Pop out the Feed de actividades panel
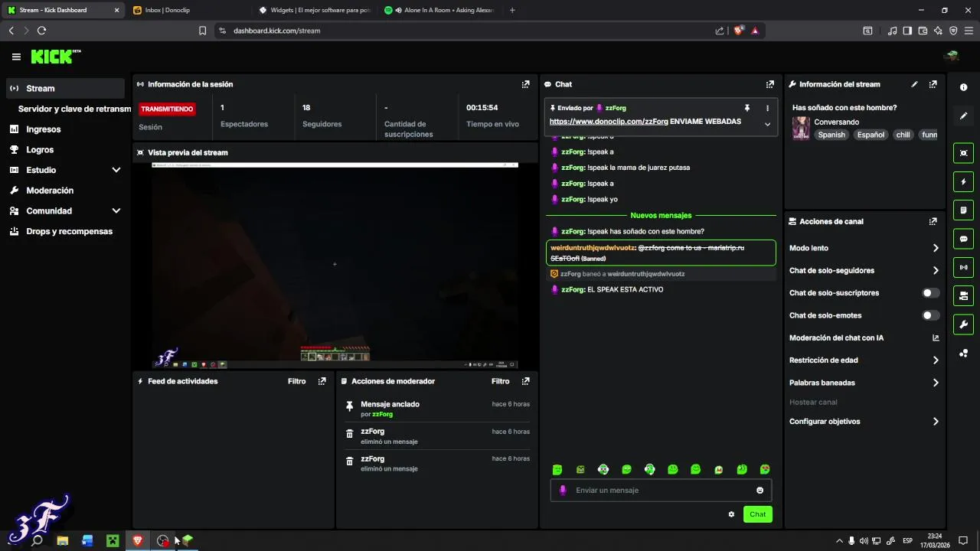Viewport: 980px width, 551px height. pyautogui.click(x=322, y=381)
